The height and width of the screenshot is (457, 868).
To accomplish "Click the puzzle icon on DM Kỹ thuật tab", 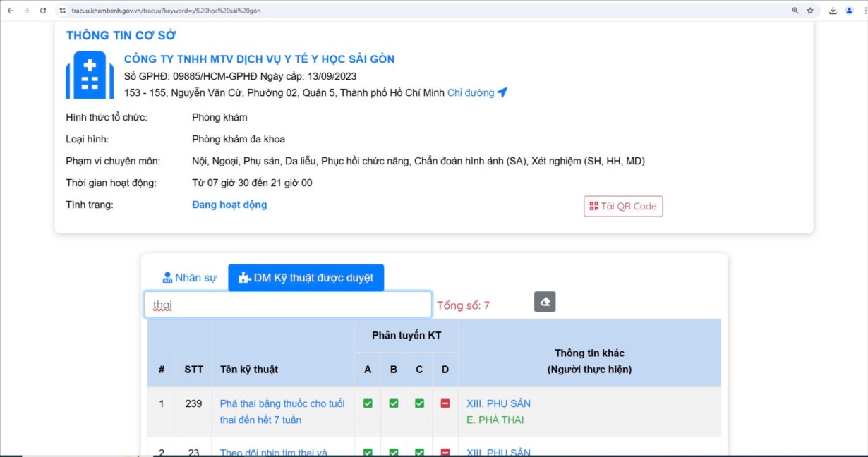I will [244, 277].
